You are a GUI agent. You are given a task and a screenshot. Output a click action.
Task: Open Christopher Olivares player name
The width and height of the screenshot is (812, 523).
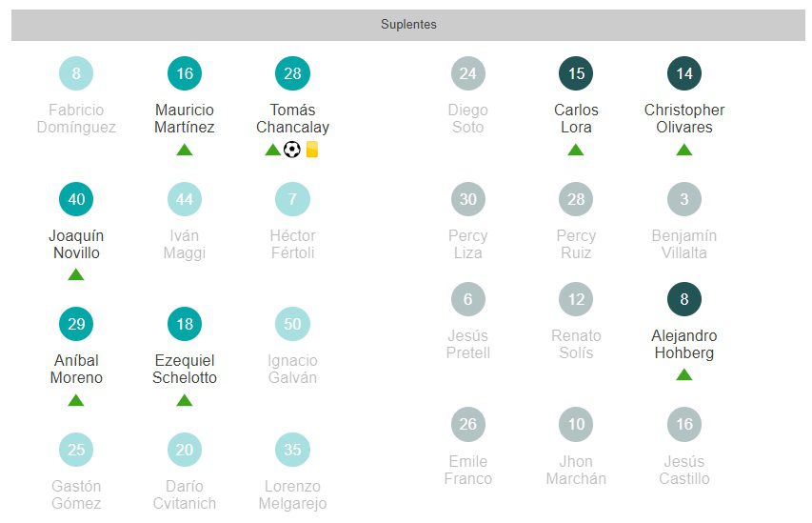pos(683,119)
